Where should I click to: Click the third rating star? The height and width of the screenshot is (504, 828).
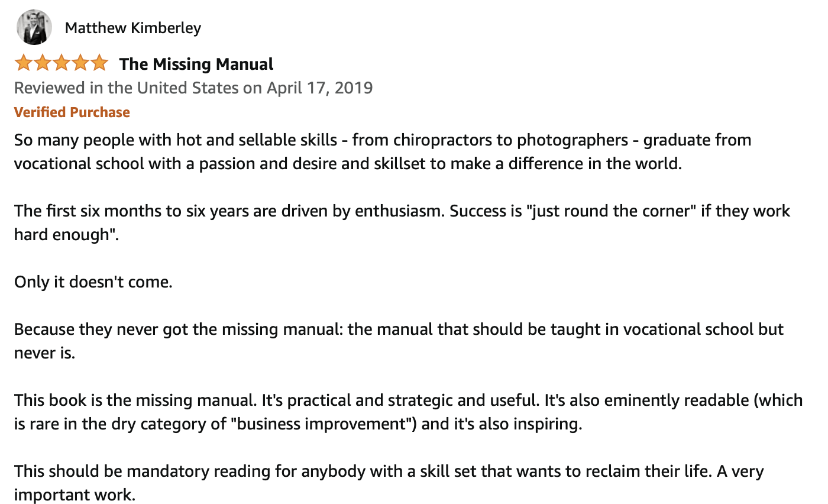(62, 63)
